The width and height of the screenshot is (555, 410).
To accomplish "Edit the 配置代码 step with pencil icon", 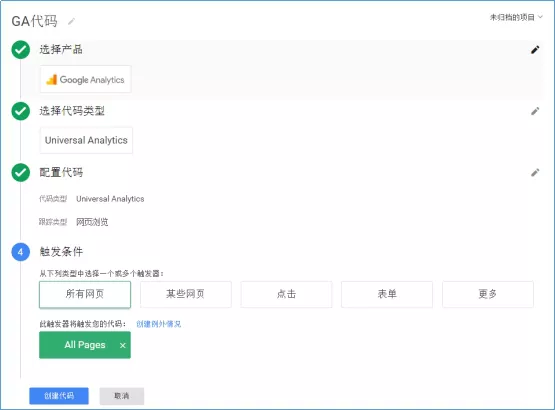I will coord(535,172).
